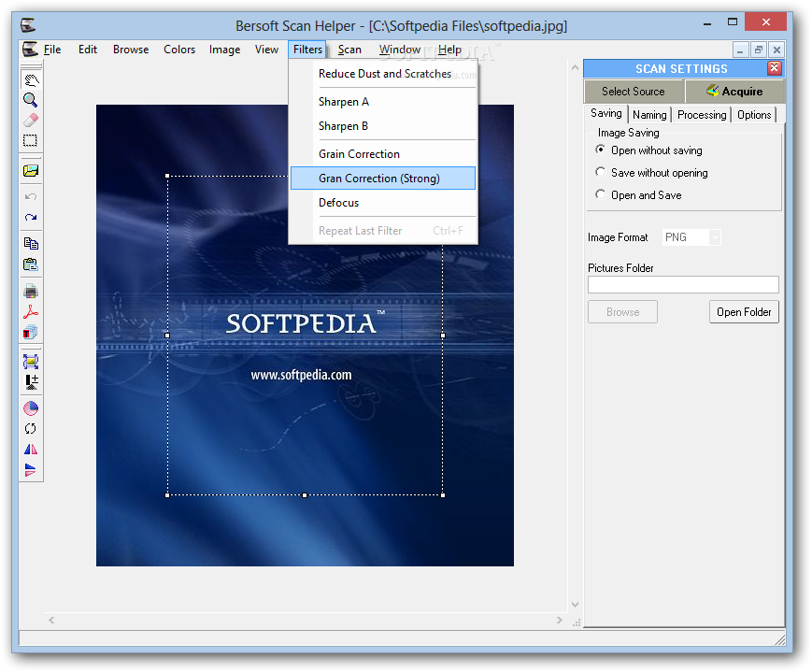The width and height of the screenshot is (812, 672).
Task: Open the Scan menu
Action: pyautogui.click(x=349, y=50)
